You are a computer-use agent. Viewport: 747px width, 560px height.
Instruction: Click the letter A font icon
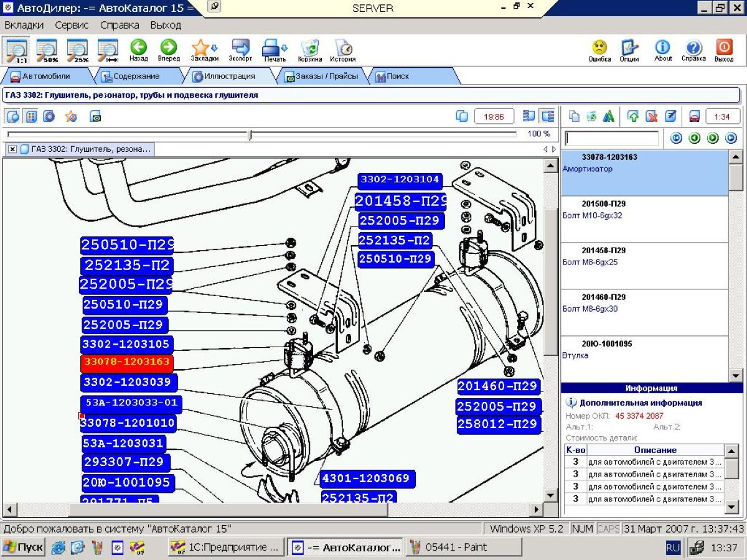point(609,116)
